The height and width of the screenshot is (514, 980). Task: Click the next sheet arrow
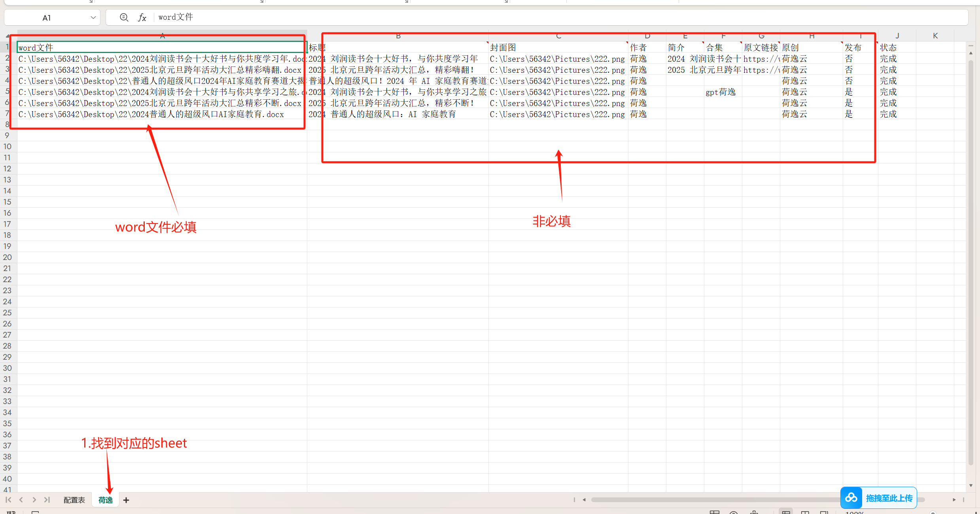[x=34, y=500]
